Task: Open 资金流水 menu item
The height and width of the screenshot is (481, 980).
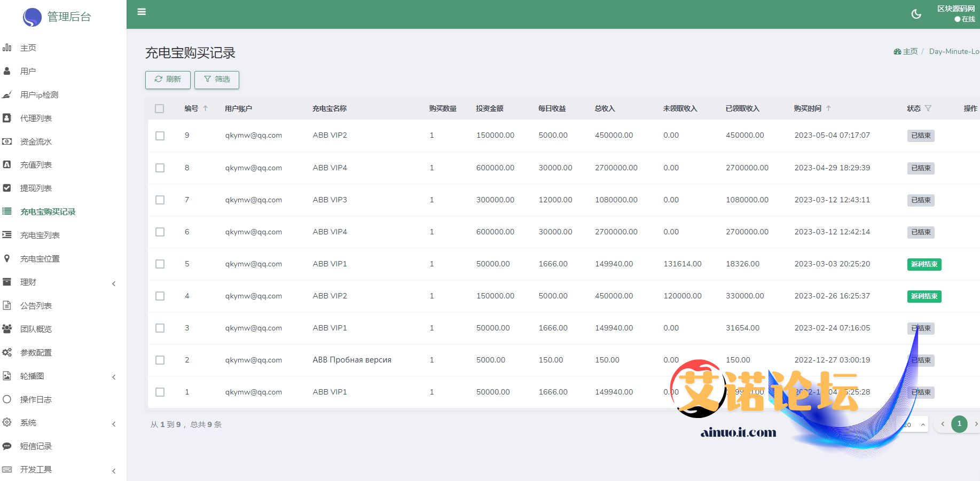Action: pyautogui.click(x=63, y=141)
